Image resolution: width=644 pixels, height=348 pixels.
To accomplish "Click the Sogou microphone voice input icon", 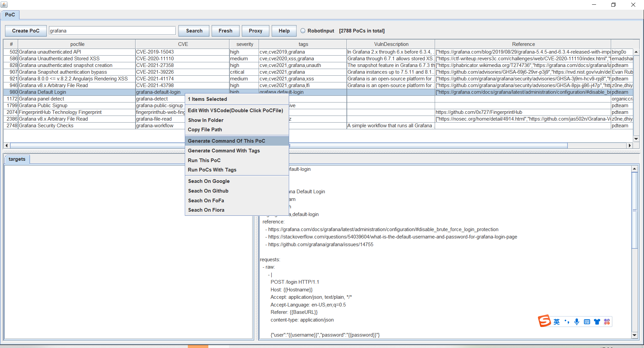I will coord(577,322).
